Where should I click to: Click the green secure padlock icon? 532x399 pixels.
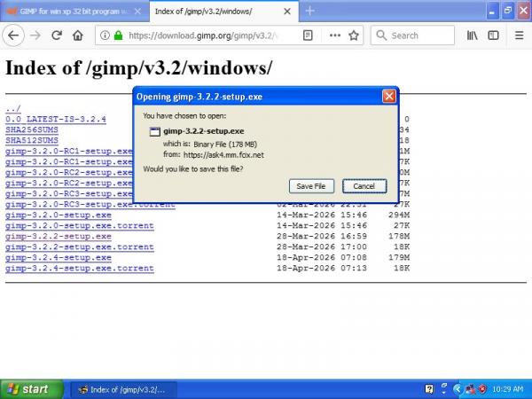pos(118,35)
